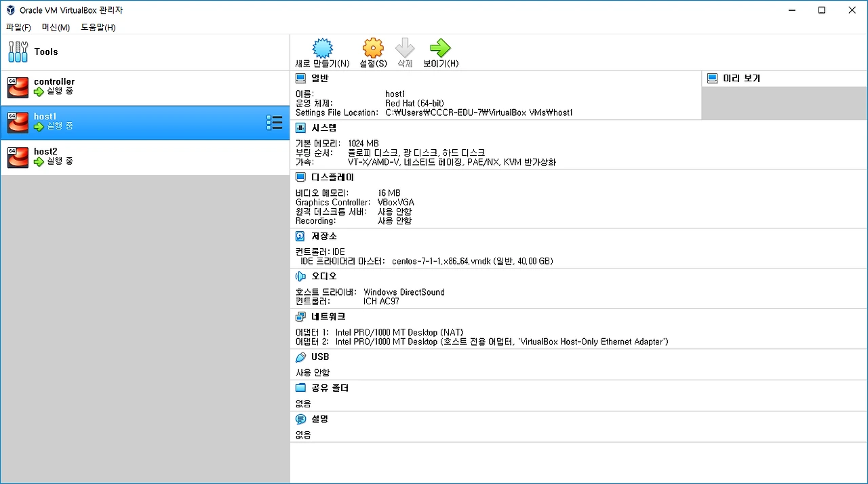Viewport: 868px width, 484px height.
Task: Open Settings (설정) gear toolbar icon
Action: (x=373, y=48)
